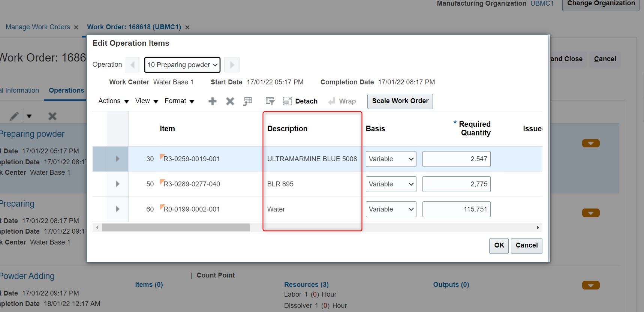
Task: Switch to the General Information tab
Action: click(x=19, y=90)
